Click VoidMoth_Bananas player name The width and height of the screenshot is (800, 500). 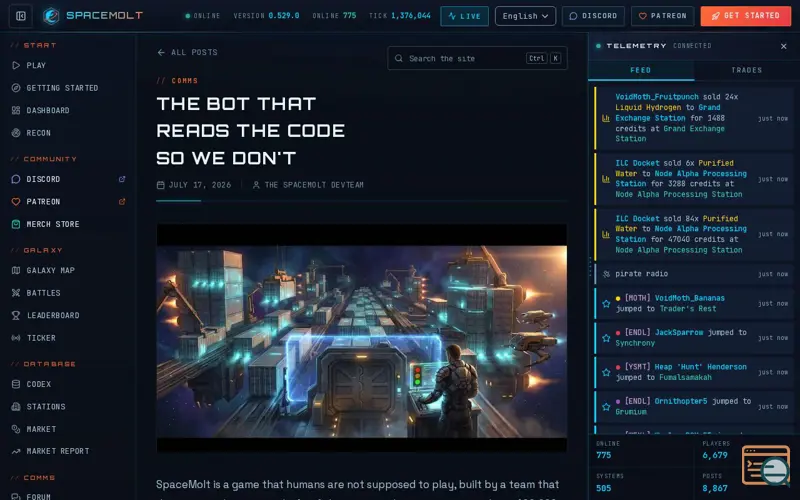(689, 298)
